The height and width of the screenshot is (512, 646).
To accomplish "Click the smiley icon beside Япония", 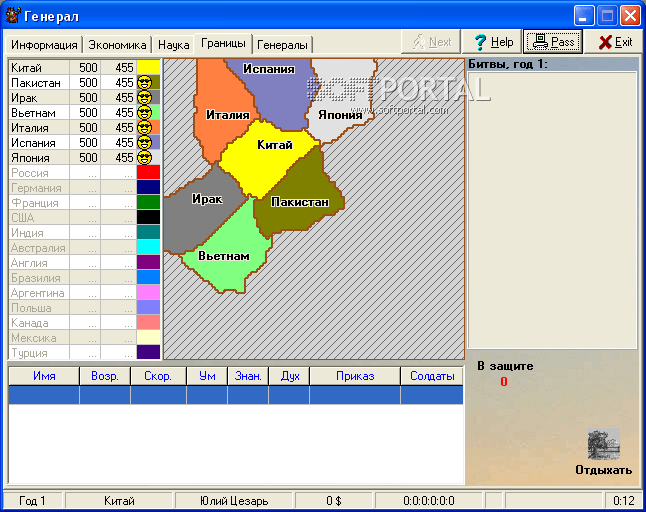I will (x=143, y=158).
